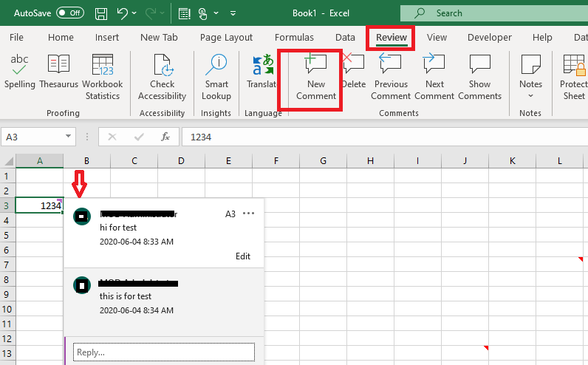Switch to the Insert tab
The image size is (588, 365).
click(107, 38)
